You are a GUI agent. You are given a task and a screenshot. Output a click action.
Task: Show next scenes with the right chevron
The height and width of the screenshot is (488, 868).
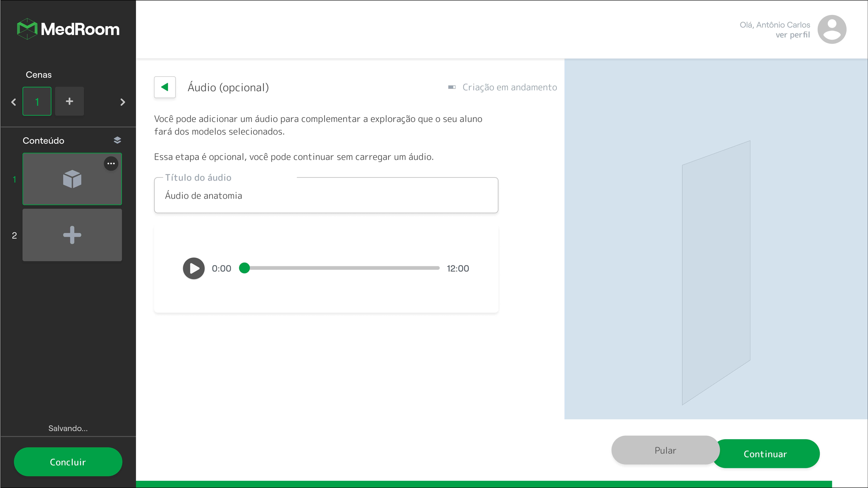pos(123,102)
